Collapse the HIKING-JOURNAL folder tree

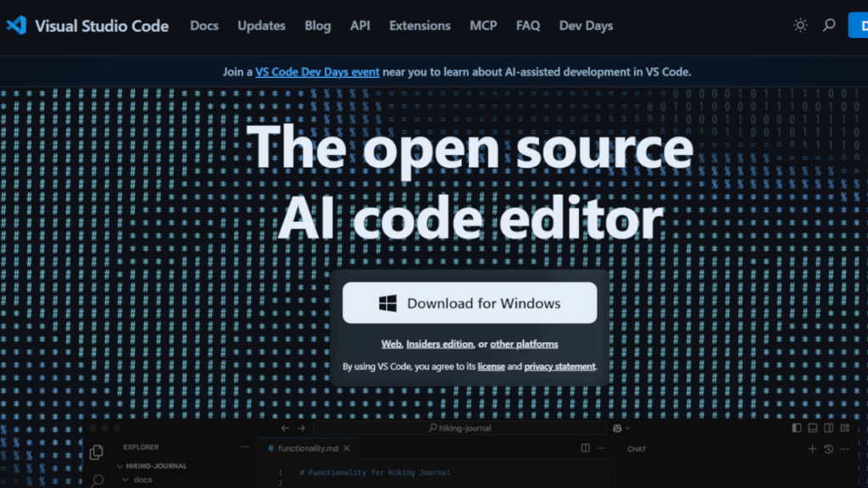coord(120,466)
